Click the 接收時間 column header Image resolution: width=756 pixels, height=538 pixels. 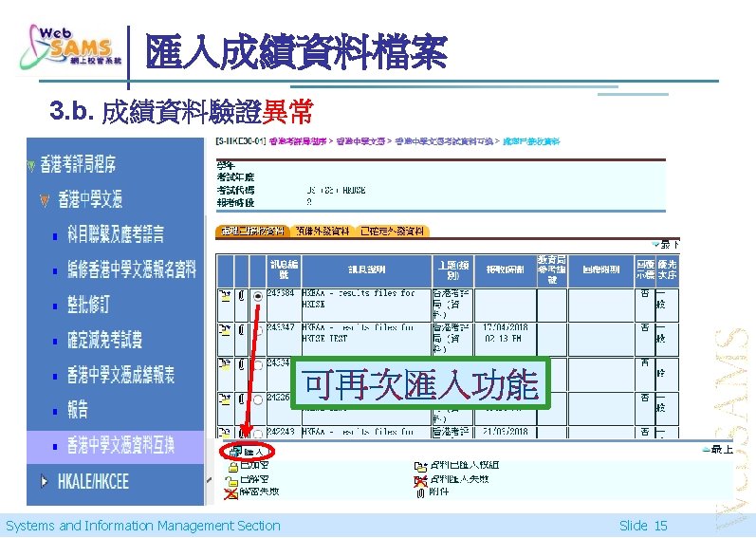505,270
